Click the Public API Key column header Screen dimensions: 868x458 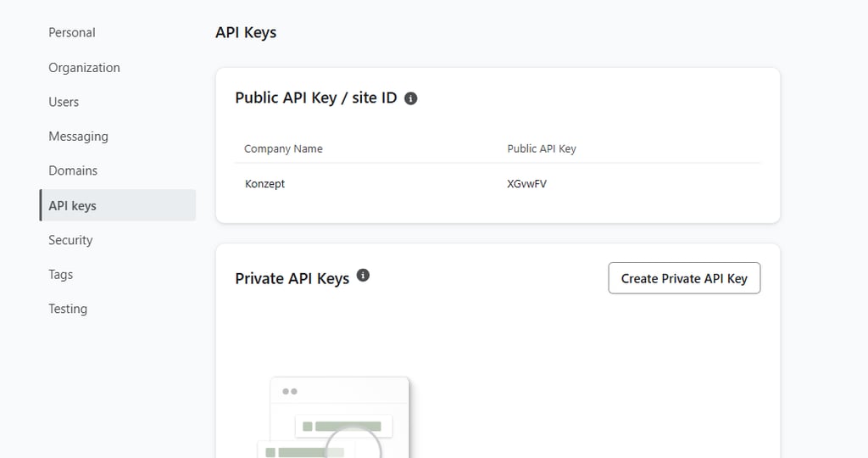tap(542, 148)
